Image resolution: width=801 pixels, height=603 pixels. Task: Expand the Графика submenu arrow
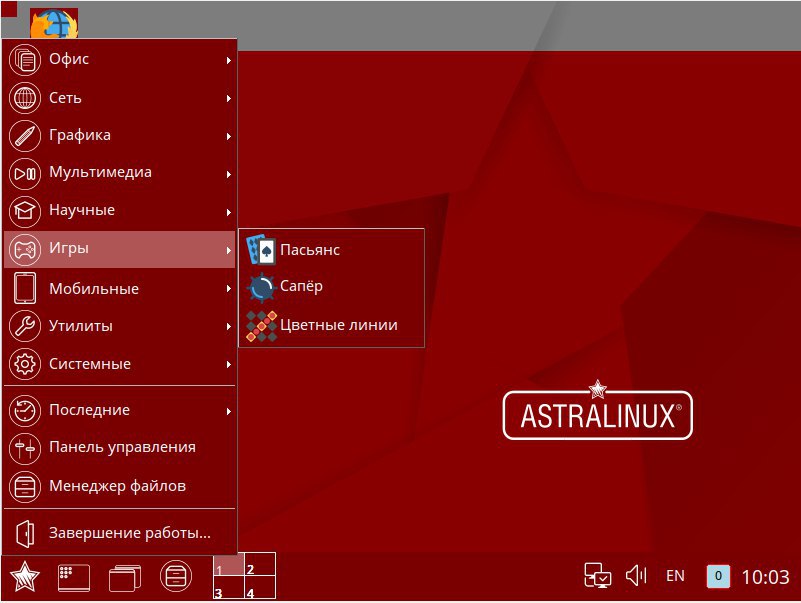click(x=229, y=136)
